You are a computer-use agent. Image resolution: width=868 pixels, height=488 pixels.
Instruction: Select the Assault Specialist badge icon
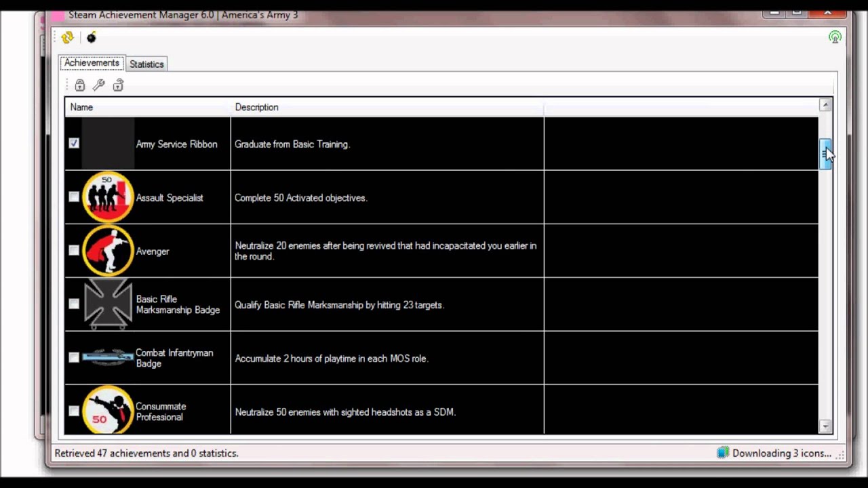tap(108, 197)
